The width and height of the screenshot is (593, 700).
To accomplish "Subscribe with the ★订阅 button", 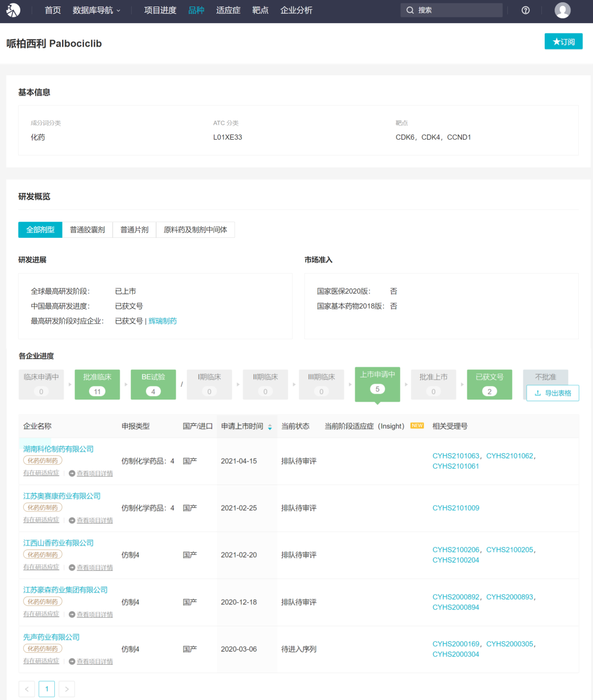I will [x=563, y=41].
